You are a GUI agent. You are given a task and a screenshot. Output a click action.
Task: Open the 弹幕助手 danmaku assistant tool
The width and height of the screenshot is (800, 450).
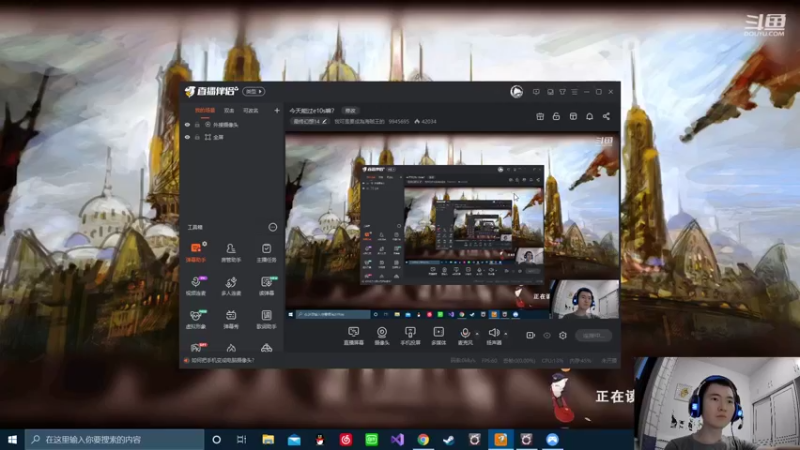[x=196, y=253]
